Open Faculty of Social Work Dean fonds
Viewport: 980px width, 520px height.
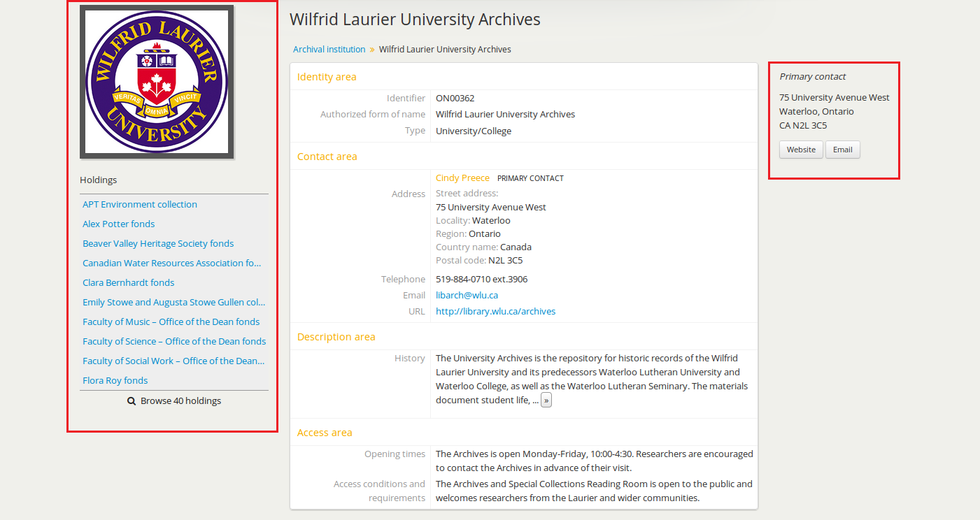[173, 361]
